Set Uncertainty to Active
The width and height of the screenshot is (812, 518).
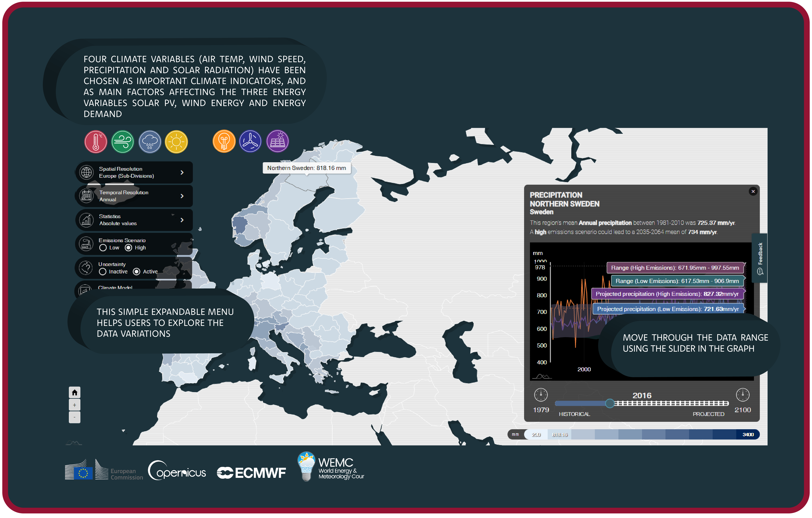(x=137, y=272)
